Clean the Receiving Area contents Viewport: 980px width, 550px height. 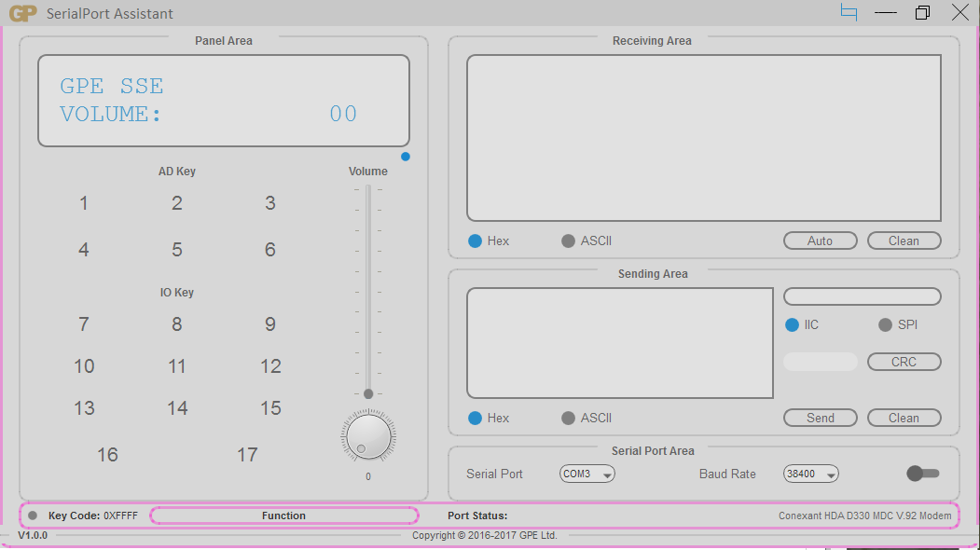point(904,241)
